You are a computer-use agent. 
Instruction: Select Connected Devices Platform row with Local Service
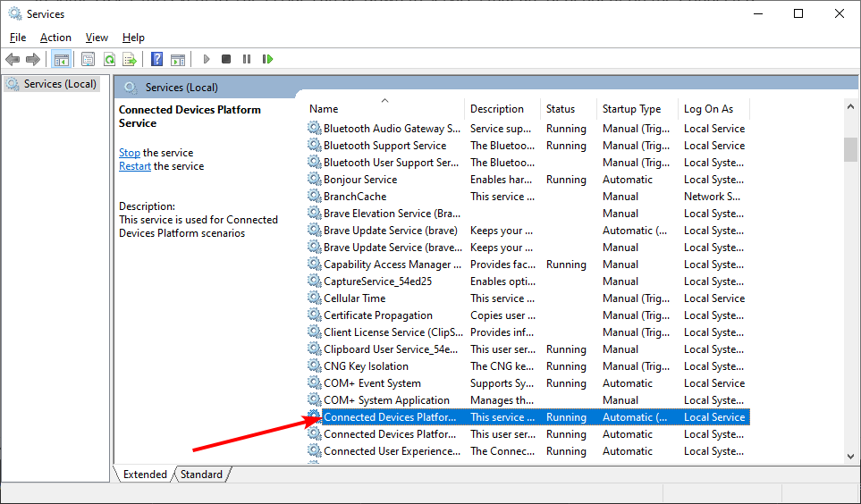coord(528,416)
